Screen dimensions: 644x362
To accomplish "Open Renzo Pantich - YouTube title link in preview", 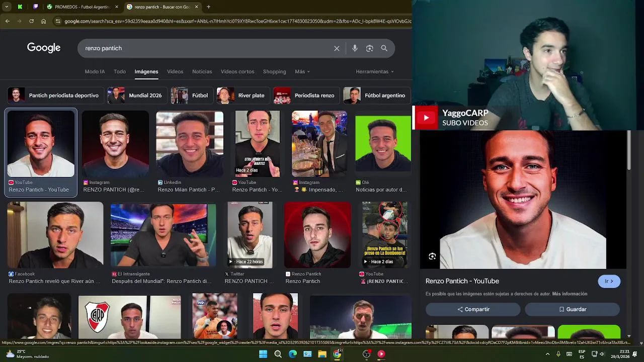I will tap(462, 281).
